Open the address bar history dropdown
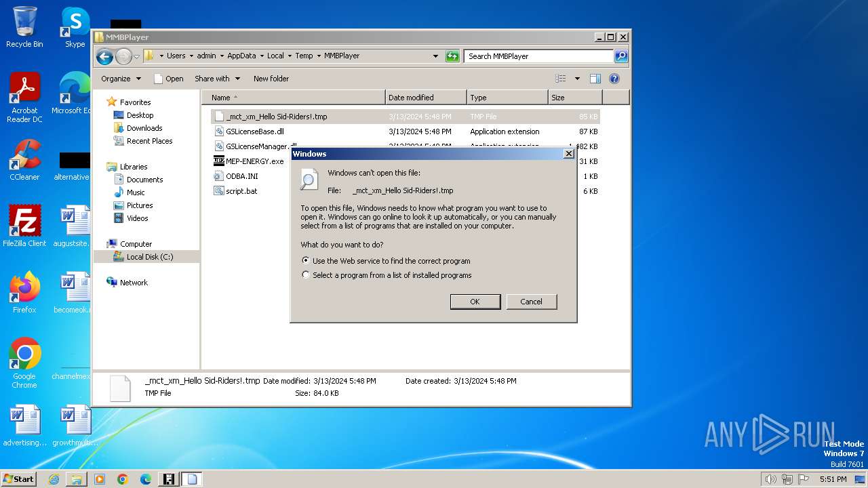Screen dimensions: 868x488 pyautogui.click(x=435, y=56)
